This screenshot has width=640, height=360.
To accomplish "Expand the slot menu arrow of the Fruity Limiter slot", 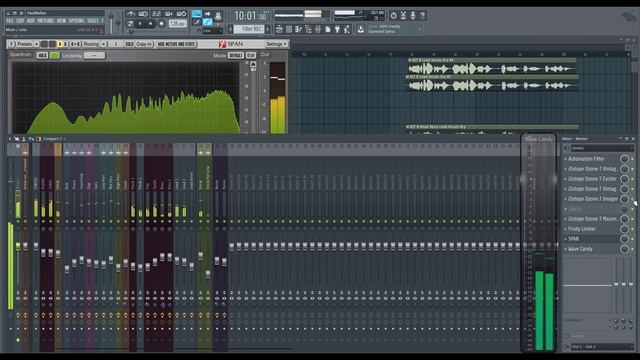I will 566,229.
